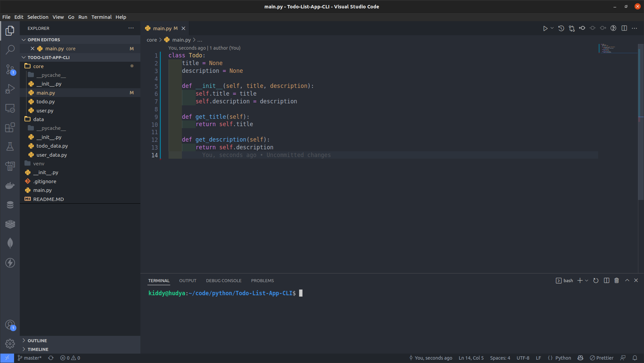
Task: Toggle maximized terminal panel size chevron
Action: (x=627, y=280)
